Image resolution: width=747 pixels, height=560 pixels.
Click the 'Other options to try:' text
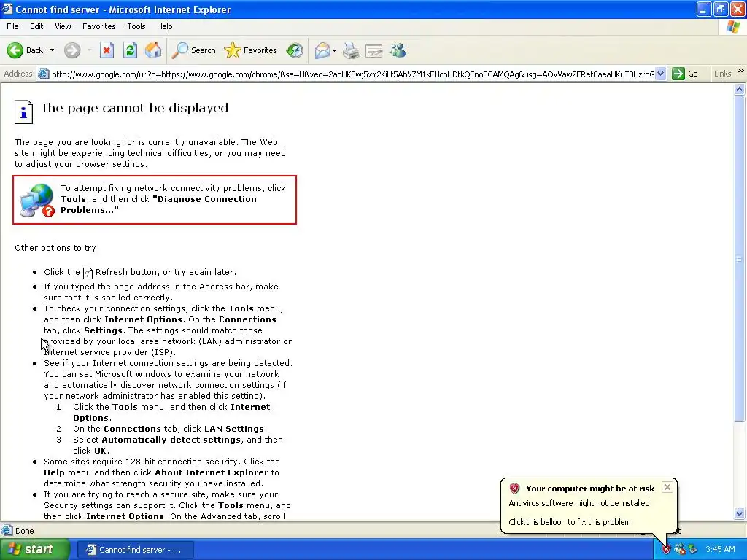(x=57, y=248)
